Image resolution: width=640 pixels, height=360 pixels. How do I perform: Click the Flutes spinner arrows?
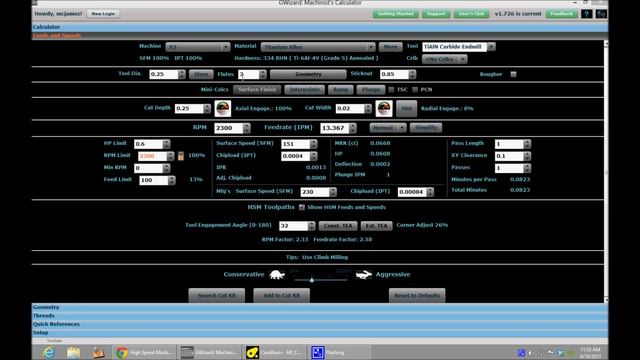tap(262, 74)
